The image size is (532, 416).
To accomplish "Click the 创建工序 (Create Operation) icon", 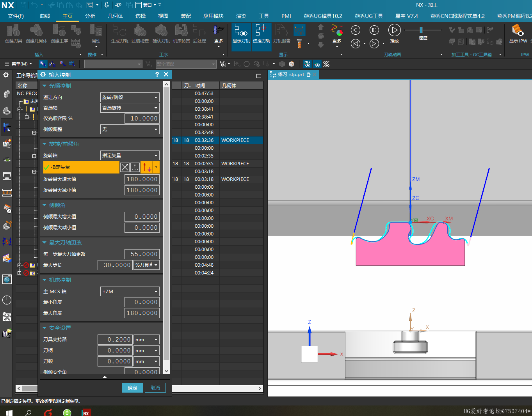I will tap(59, 34).
